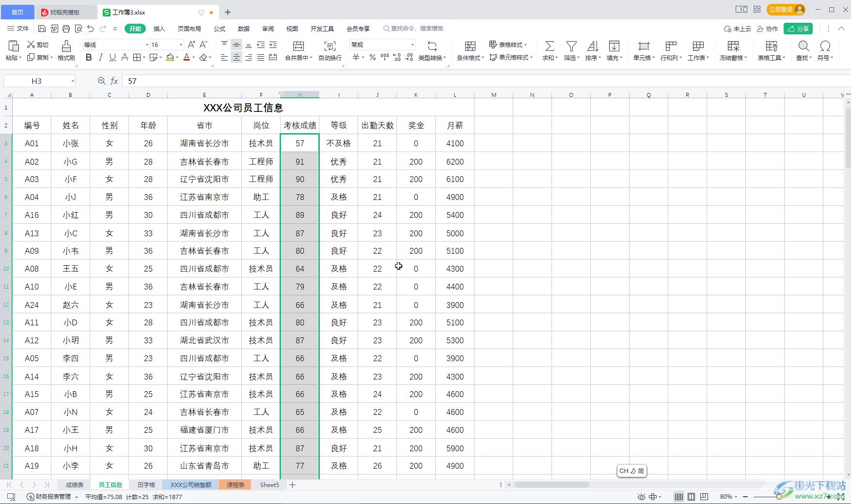Image resolution: width=851 pixels, height=504 pixels.
Task: Toggle Bold formatting
Action: pos(89,58)
